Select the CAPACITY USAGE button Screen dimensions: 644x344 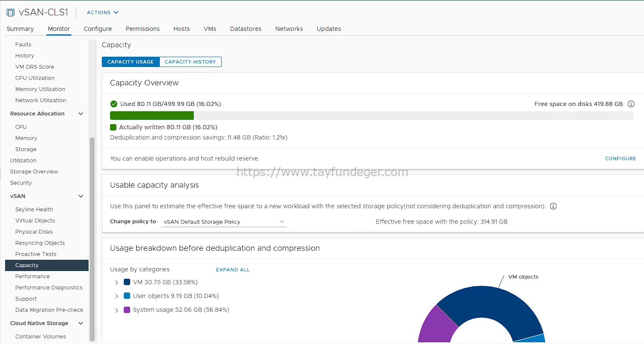131,62
